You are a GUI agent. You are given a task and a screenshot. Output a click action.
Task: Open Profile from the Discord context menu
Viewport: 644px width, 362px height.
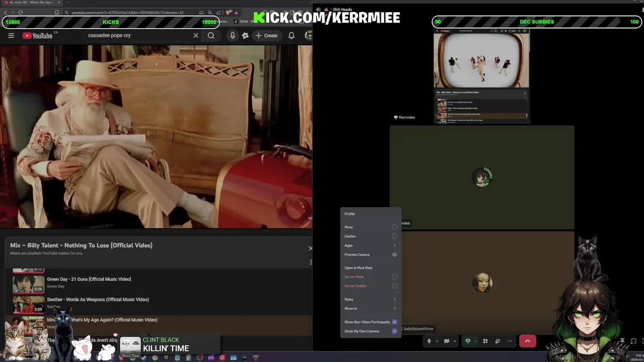tap(349, 214)
